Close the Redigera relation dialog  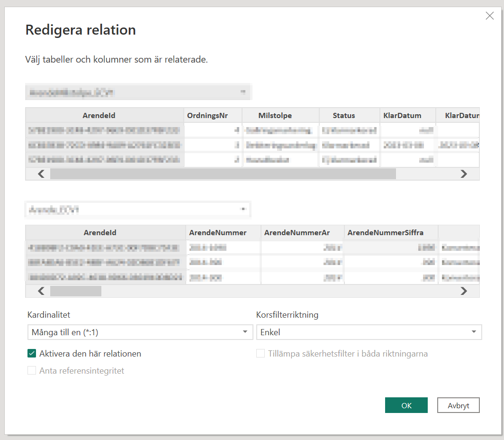(x=489, y=16)
